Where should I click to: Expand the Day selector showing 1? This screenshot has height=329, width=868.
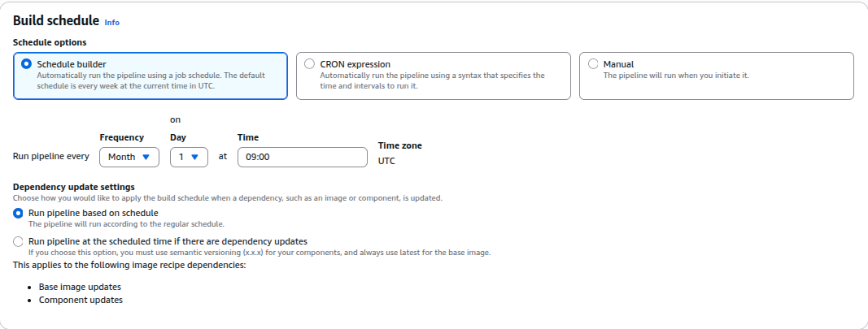click(x=188, y=157)
